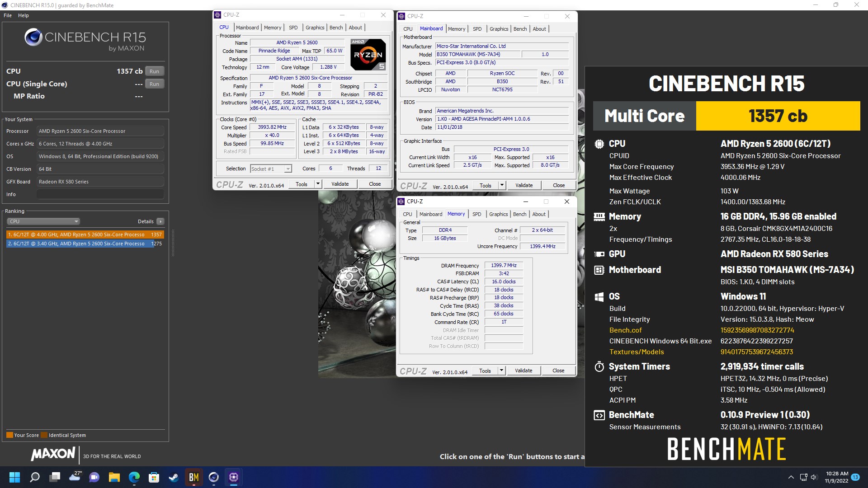Open Task View on the taskbar
The image size is (868, 488).
click(x=55, y=477)
